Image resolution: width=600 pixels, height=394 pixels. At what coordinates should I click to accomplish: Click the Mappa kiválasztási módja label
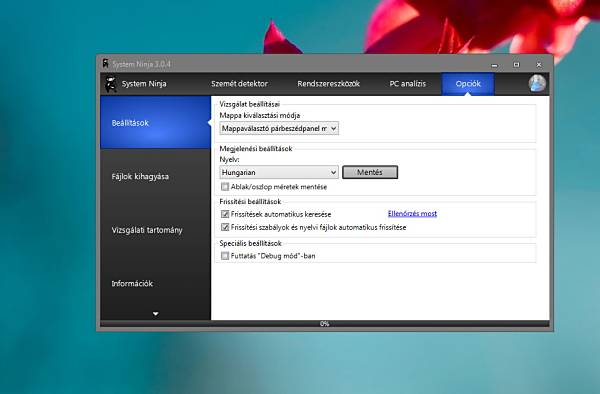click(x=259, y=116)
